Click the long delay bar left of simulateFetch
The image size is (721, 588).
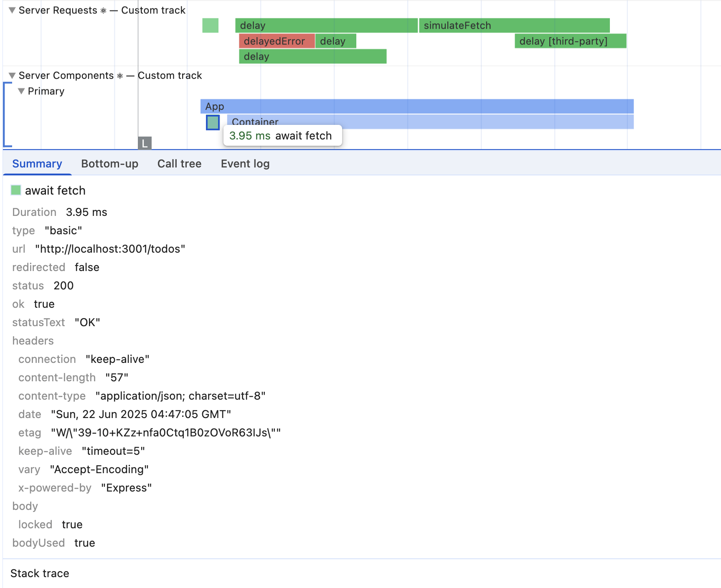pos(326,25)
